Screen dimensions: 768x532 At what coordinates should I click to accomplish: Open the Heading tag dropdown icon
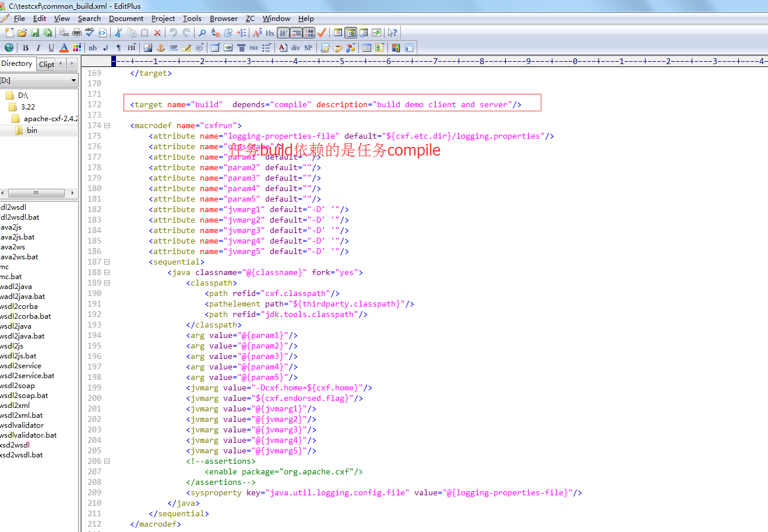[131, 48]
